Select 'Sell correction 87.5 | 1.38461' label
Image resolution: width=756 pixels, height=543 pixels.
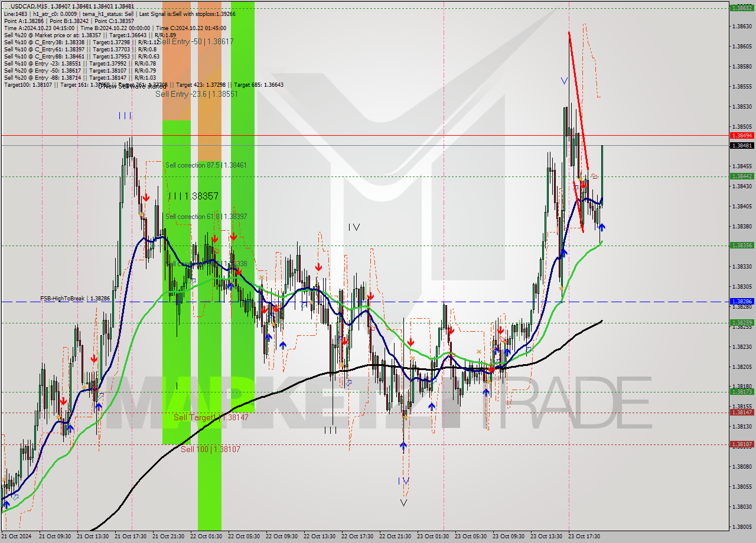coord(206,165)
